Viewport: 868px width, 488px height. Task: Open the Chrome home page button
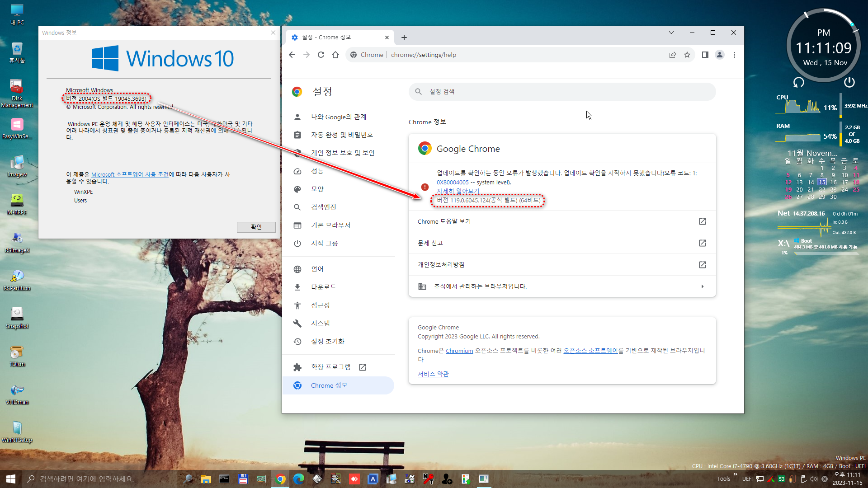tap(335, 55)
